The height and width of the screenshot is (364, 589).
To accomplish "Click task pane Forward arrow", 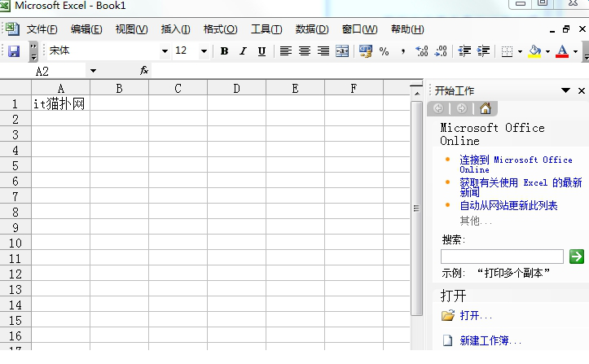I will (462, 108).
